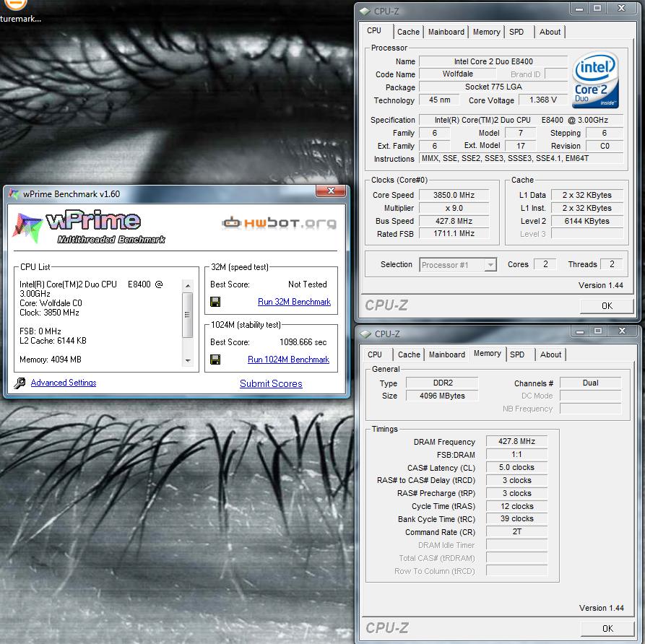
Task: Click the Multiplier value x 9.0
Action: point(454,208)
